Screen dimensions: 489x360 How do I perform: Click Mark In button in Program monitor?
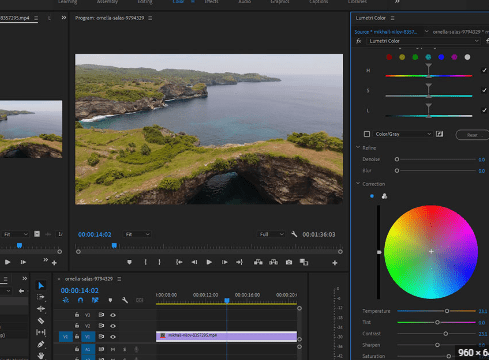point(145,262)
